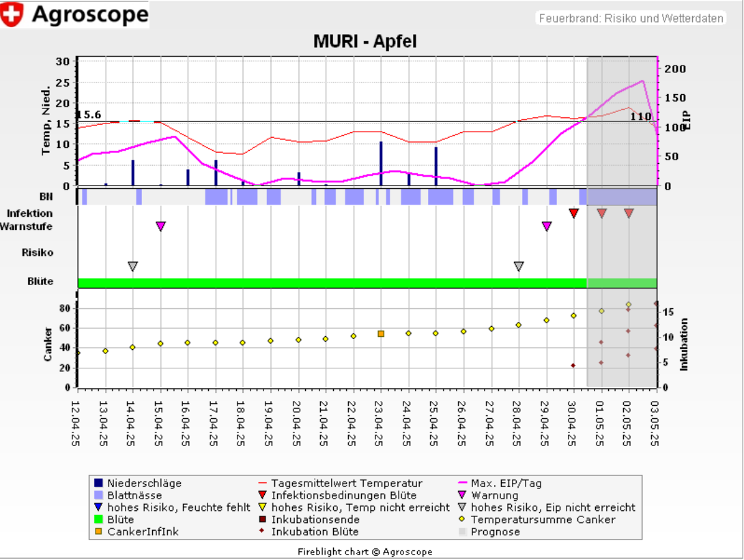Click the Blüte legend green swatch
The width and height of the screenshot is (744, 560).
tap(99, 520)
